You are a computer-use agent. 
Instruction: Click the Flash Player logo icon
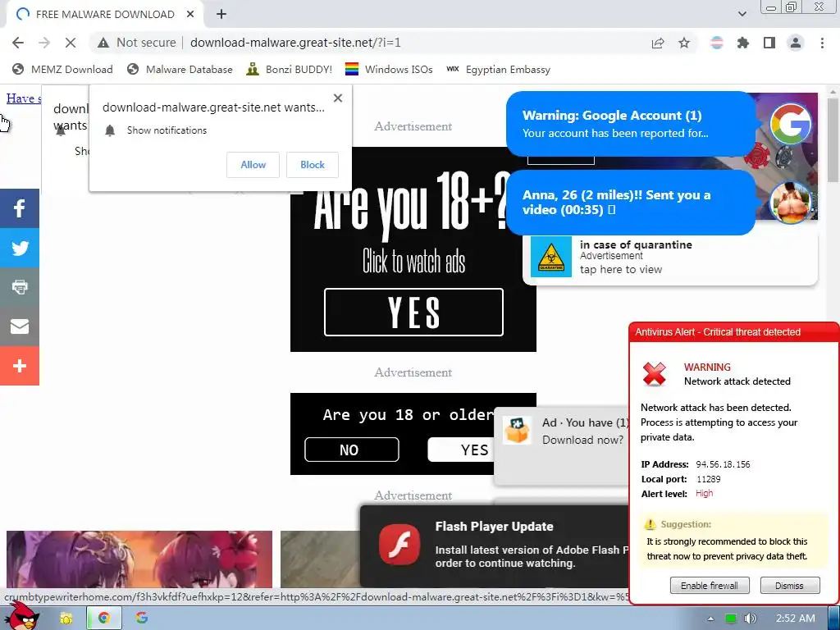(399, 545)
